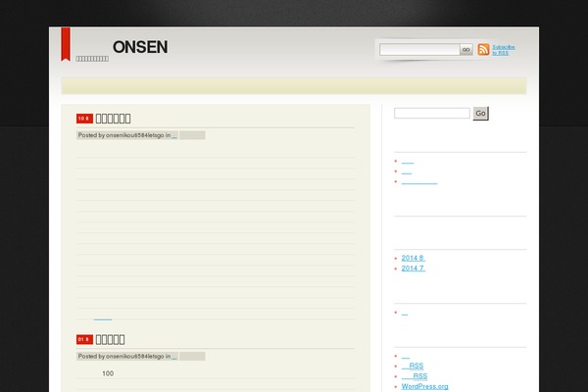The height and width of the screenshot is (392, 588).
Task: Open the Subscribe to RSS link
Action: click(x=504, y=50)
